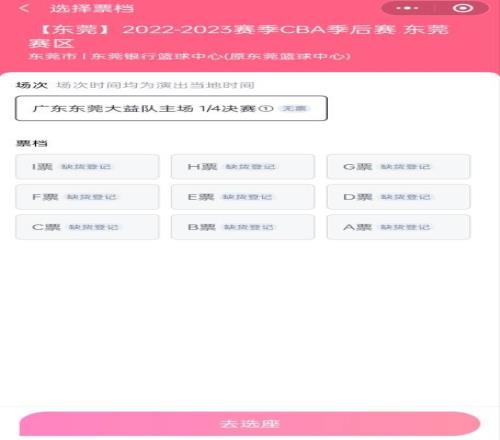Tap the info icon beside 1/4决赛
The height and width of the screenshot is (440, 500).
266,109
